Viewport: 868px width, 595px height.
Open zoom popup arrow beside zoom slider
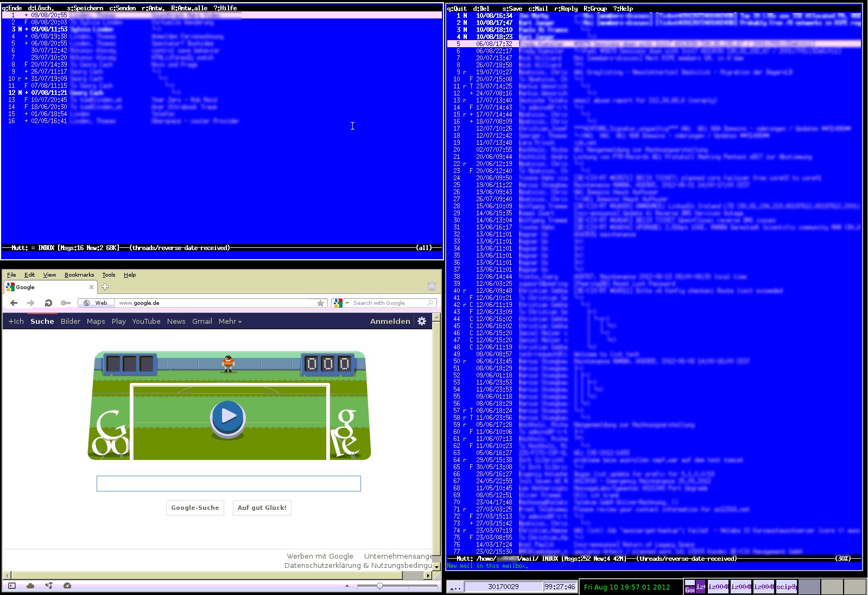[347, 586]
